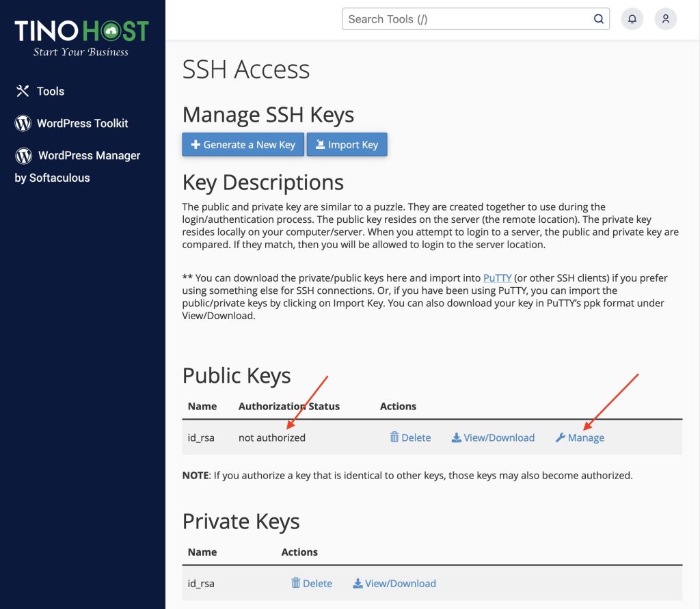Click the trash icon for private key id_rsa
Image resolution: width=700 pixels, height=609 pixels.
click(295, 582)
